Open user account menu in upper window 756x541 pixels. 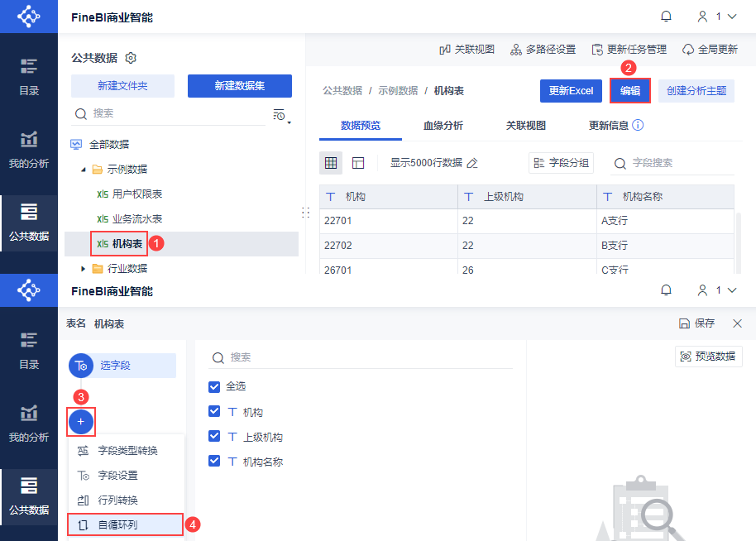(x=717, y=17)
